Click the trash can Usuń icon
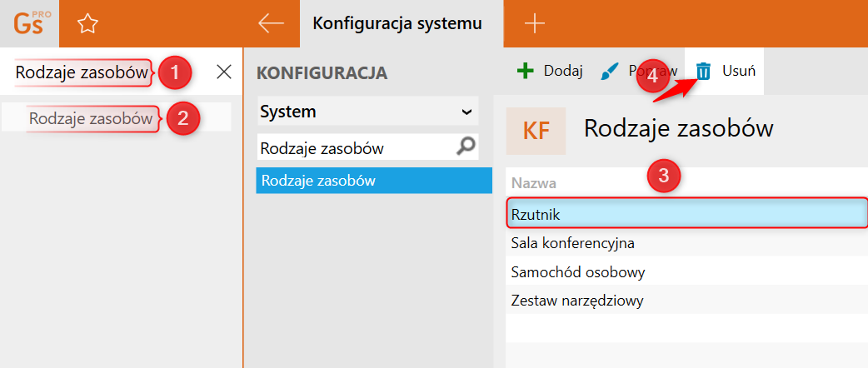The height and width of the screenshot is (368, 868). point(704,71)
